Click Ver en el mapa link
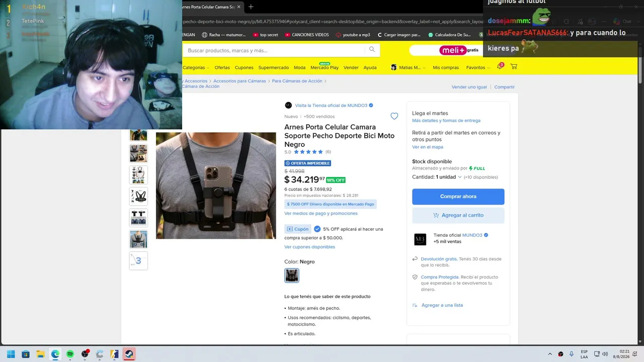The height and width of the screenshot is (362, 644). (x=428, y=147)
